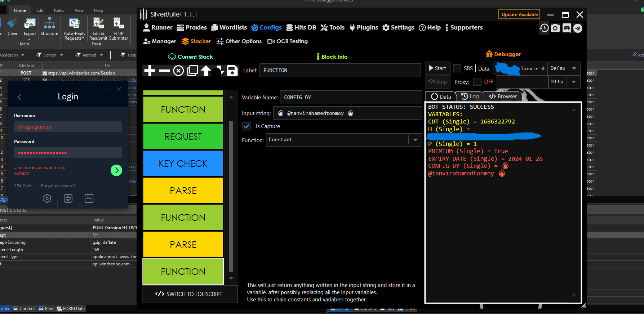Click the add block plus icon

150,71
